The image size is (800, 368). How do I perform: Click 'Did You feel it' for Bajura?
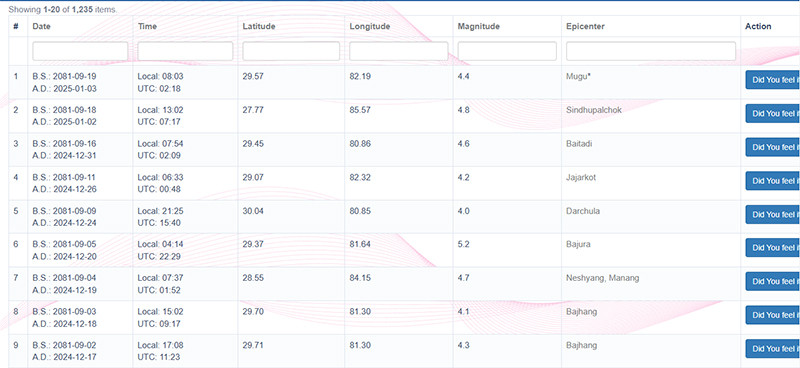(x=773, y=248)
